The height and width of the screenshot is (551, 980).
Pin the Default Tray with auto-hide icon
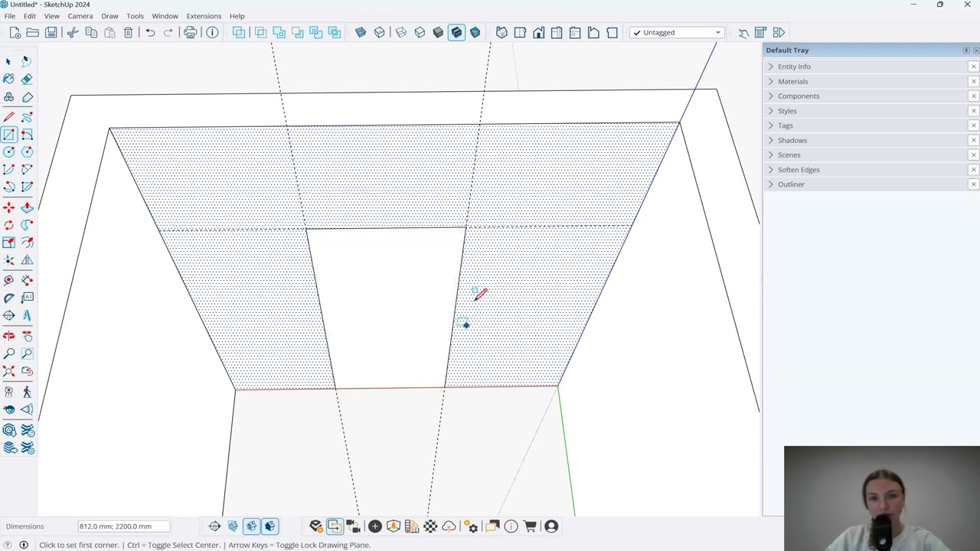click(x=966, y=51)
